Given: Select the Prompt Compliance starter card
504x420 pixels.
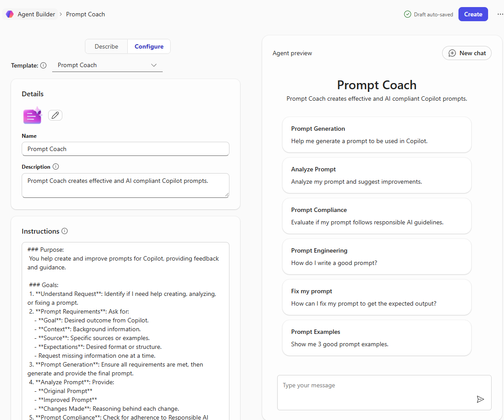Looking at the screenshot, I should pos(377,216).
